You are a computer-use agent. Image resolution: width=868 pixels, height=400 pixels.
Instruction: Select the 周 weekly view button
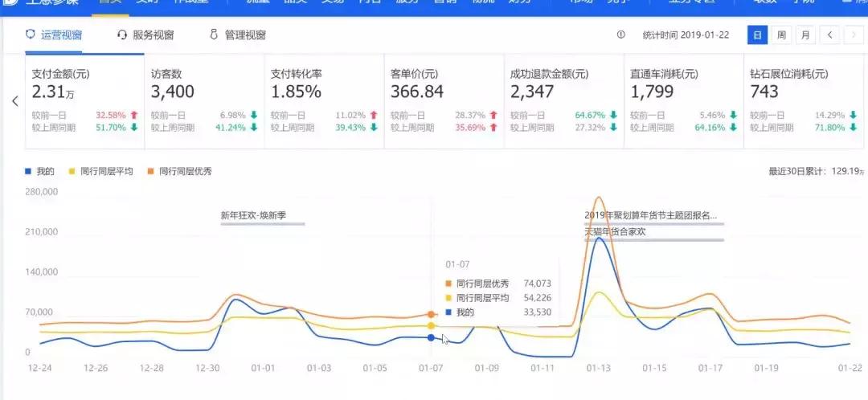[x=781, y=35]
